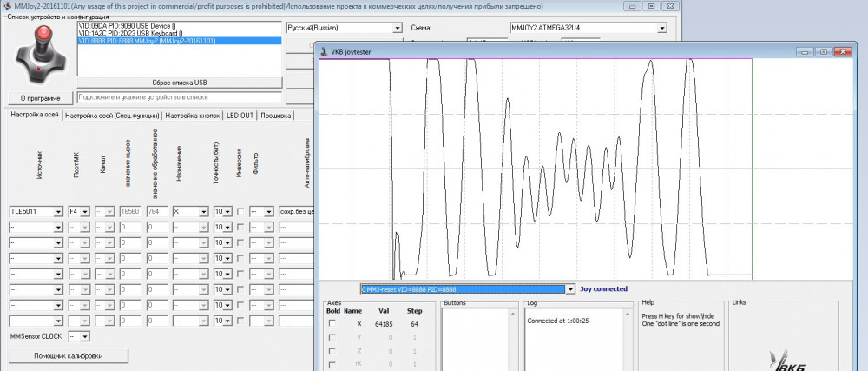Toggle Bold checkbox for Z axis
The image size is (868, 371).
[331, 351]
